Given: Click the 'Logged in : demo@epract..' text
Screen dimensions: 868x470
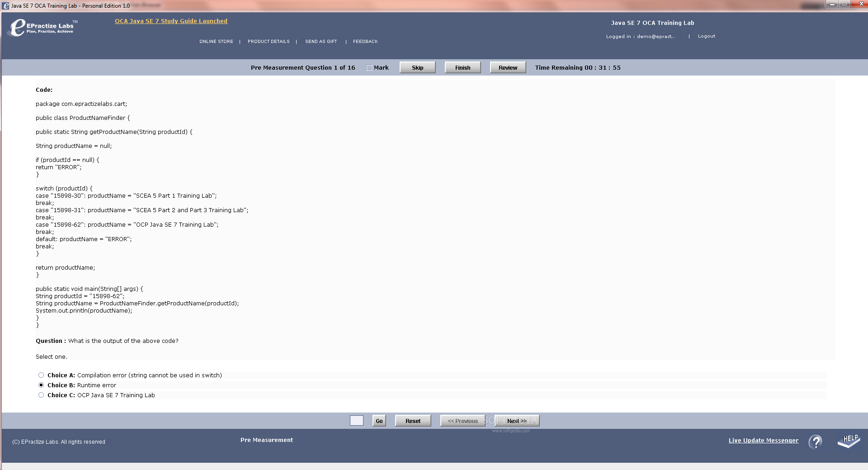Looking at the screenshot, I should coord(640,37).
